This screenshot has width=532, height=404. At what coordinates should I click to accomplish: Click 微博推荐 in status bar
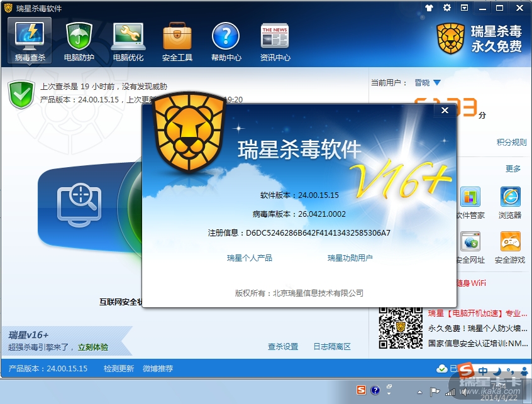pos(158,368)
